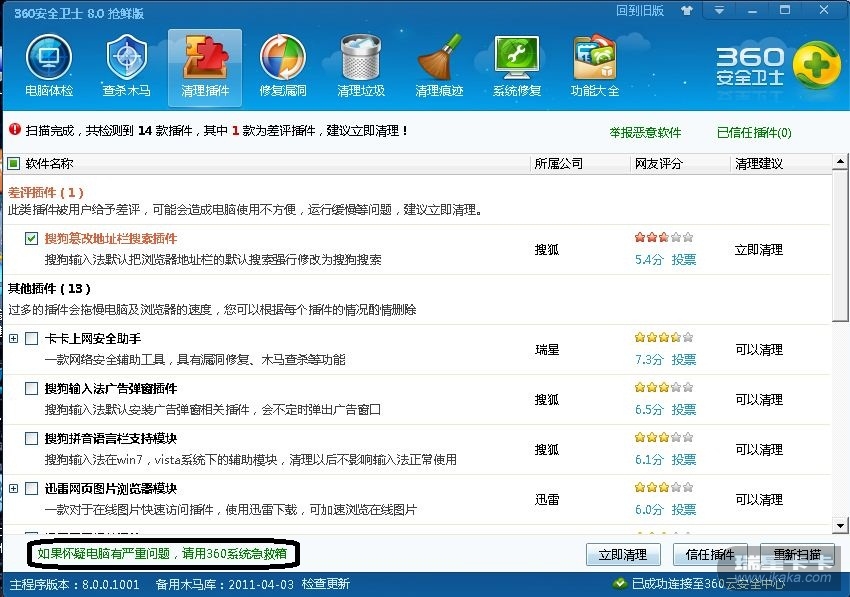Open the 电脑体检 computer checkup icon
This screenshot has width=850, height=597.
coord(49,66)
